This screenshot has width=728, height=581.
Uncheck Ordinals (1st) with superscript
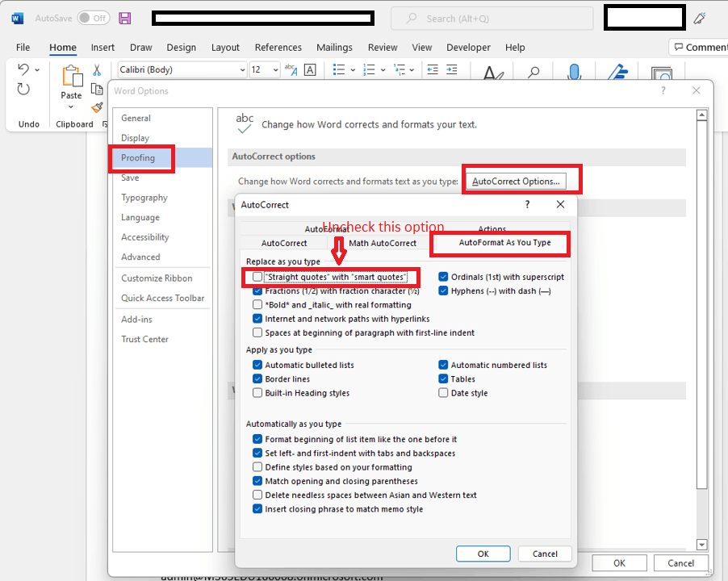443,277
